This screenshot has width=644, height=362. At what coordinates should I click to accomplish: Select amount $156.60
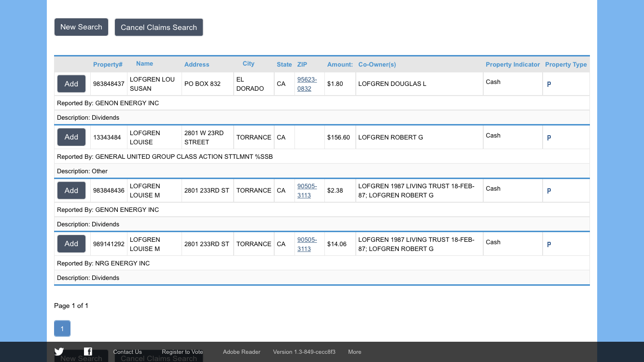[x=338, y=138]
